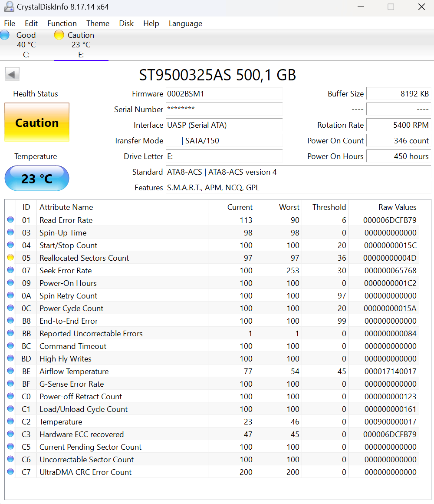Click the Transfer Mode field SATA/150
The height and width of the screenshot is (504, 434).
[224, 141]
